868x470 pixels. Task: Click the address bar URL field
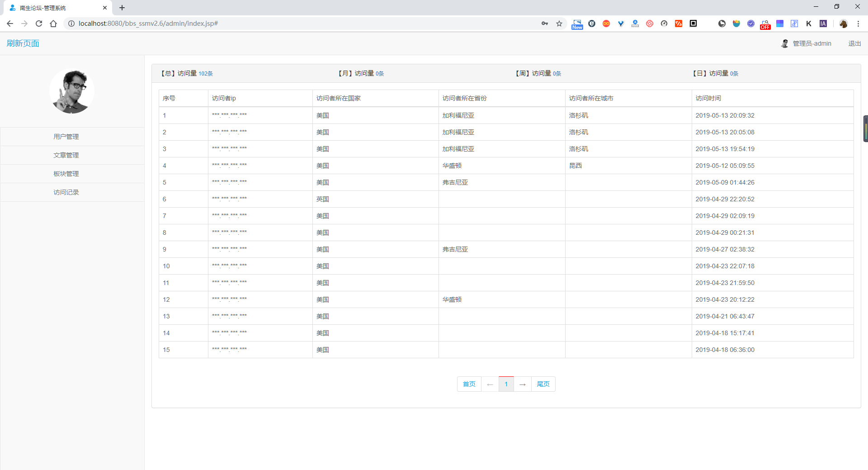click(307, 24)
